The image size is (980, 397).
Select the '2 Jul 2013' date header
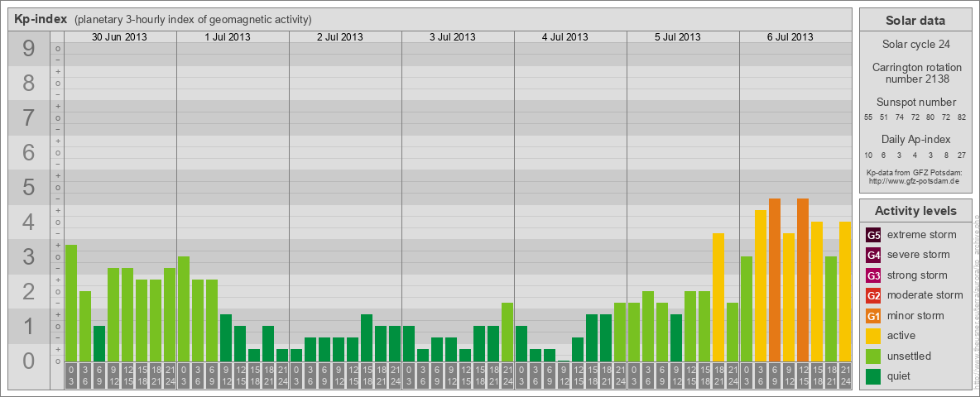click(x=340, y=37)
